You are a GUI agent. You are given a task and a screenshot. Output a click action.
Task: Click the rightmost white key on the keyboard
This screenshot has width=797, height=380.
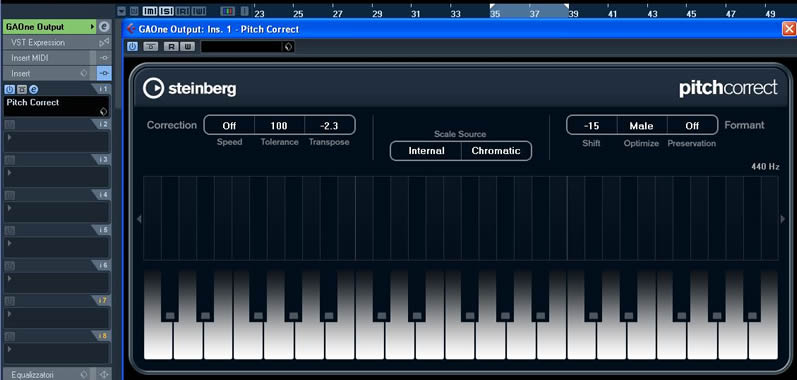click(x=763, y=340)
